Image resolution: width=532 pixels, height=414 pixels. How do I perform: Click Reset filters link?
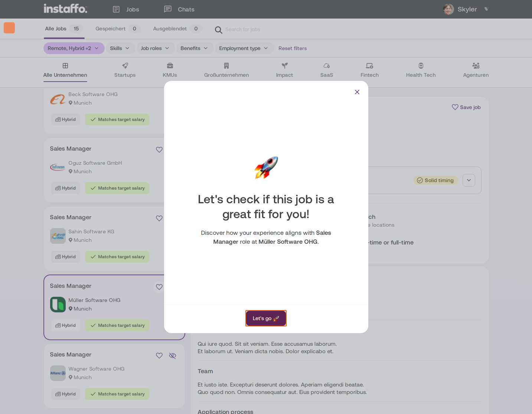293,48
